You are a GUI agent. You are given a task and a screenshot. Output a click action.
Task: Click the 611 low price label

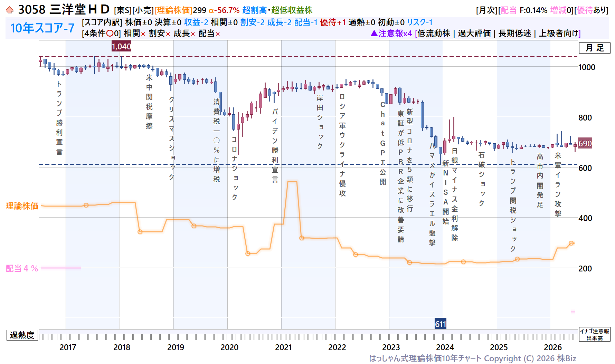coord(441,324)
